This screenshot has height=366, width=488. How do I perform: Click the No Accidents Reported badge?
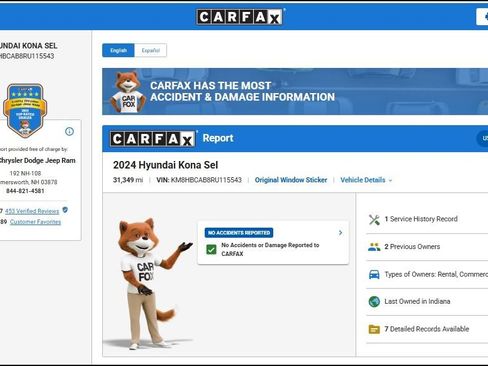point(239,233)
